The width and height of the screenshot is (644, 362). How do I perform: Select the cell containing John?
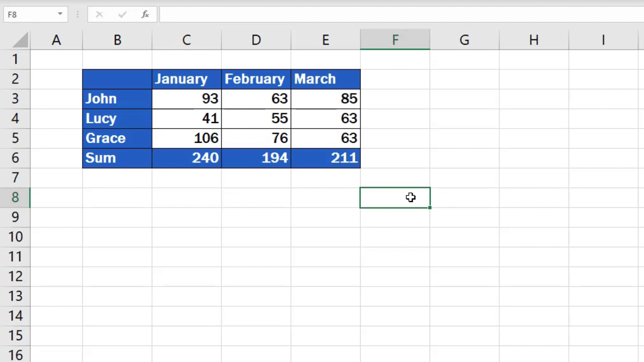(117, 99)
